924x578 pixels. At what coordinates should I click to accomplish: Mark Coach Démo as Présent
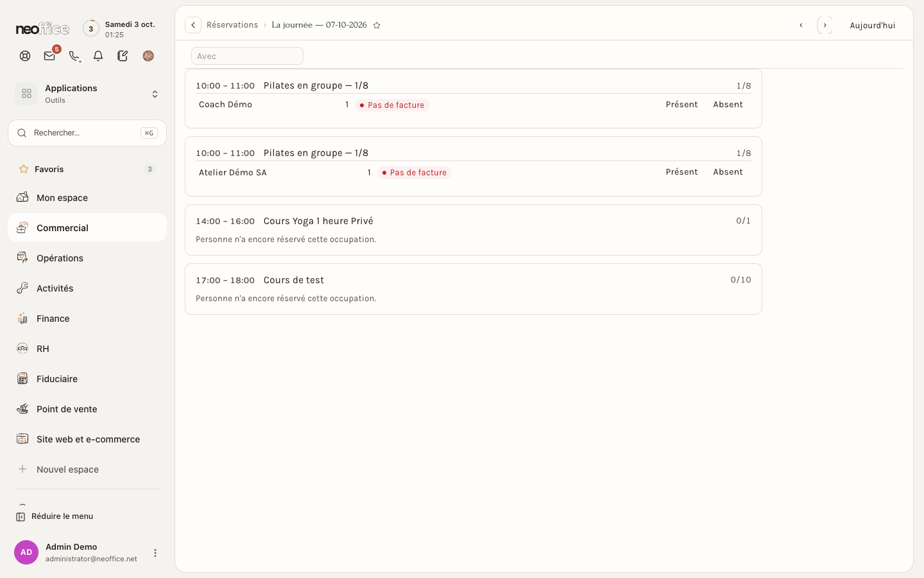coord(681,105)
